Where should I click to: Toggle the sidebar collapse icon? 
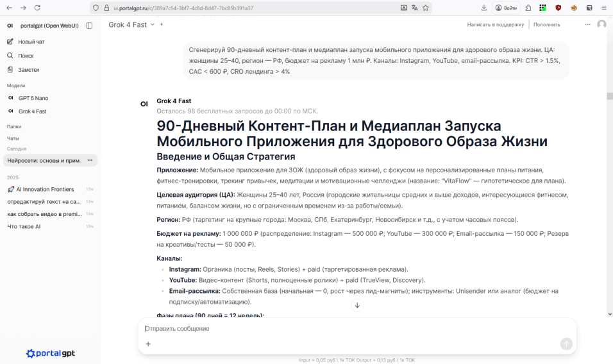(89, 26)
